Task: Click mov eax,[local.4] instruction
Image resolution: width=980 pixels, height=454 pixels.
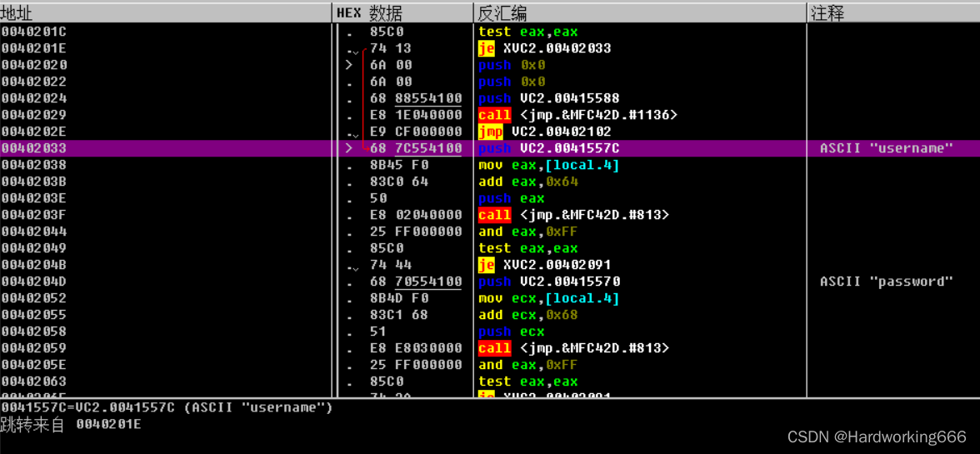Action: [x=548, y=165]
